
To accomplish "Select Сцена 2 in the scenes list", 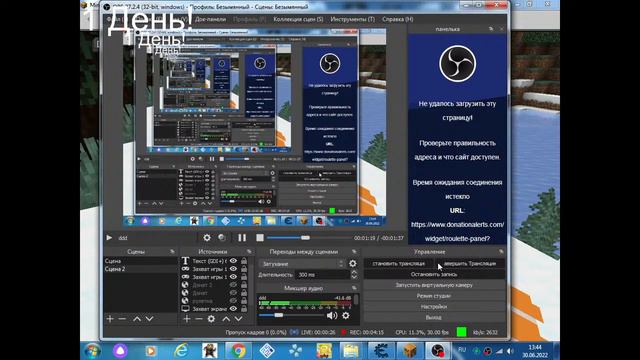I will tap(140, 269).
